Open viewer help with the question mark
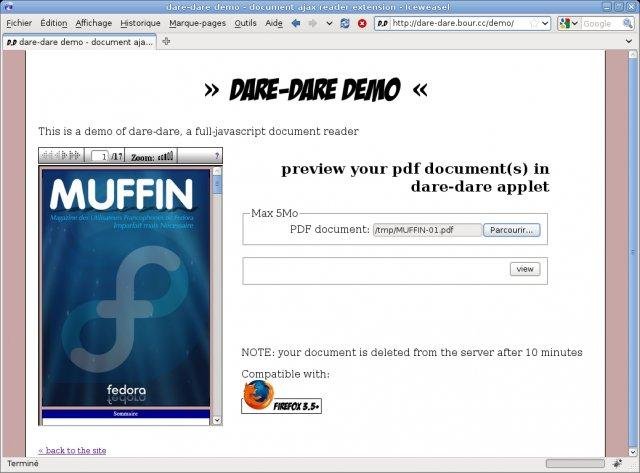Image resolution: width=640 pixels, height=473 pixels. pos(217,156)
